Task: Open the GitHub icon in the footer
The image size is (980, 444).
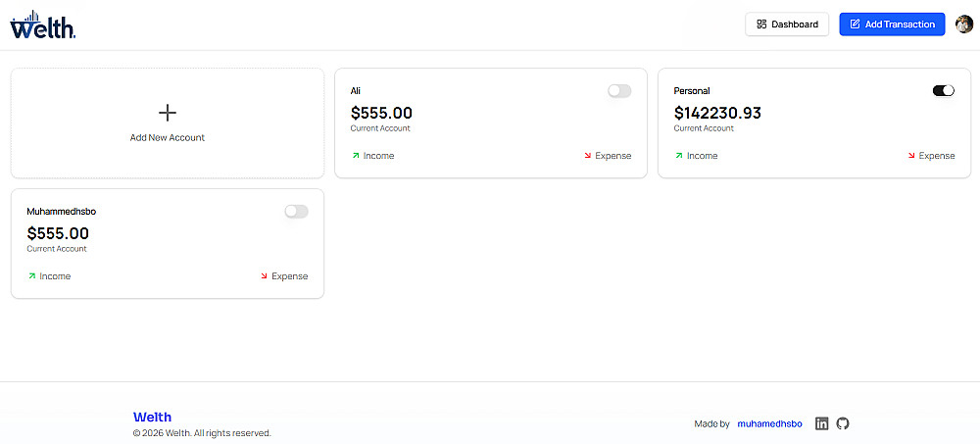Action: click(x=843, y=423)
